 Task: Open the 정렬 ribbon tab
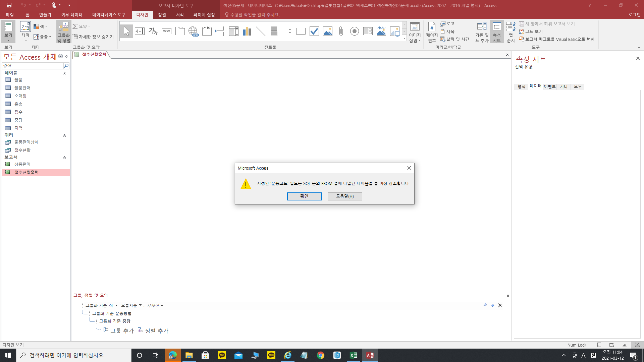tap(162, 15)
